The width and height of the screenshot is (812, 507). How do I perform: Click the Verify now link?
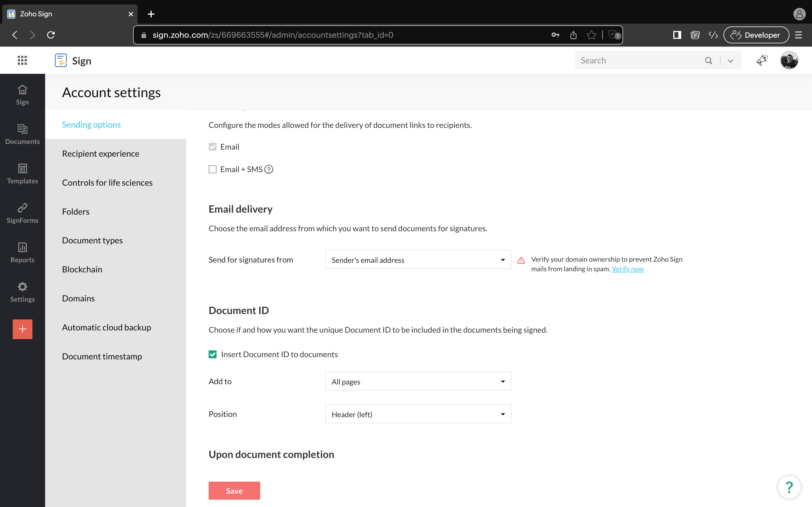pos(627,269)
